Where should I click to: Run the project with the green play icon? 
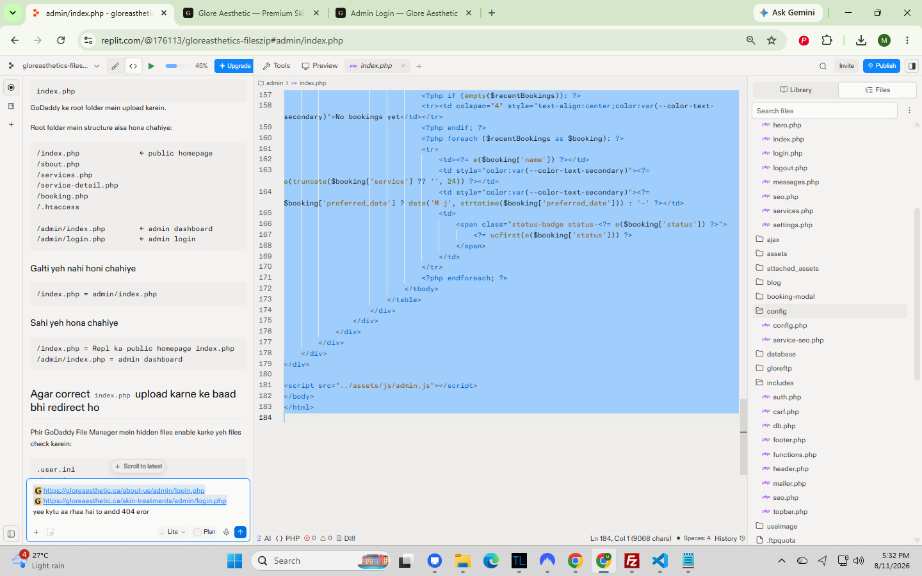pos(151,66)
